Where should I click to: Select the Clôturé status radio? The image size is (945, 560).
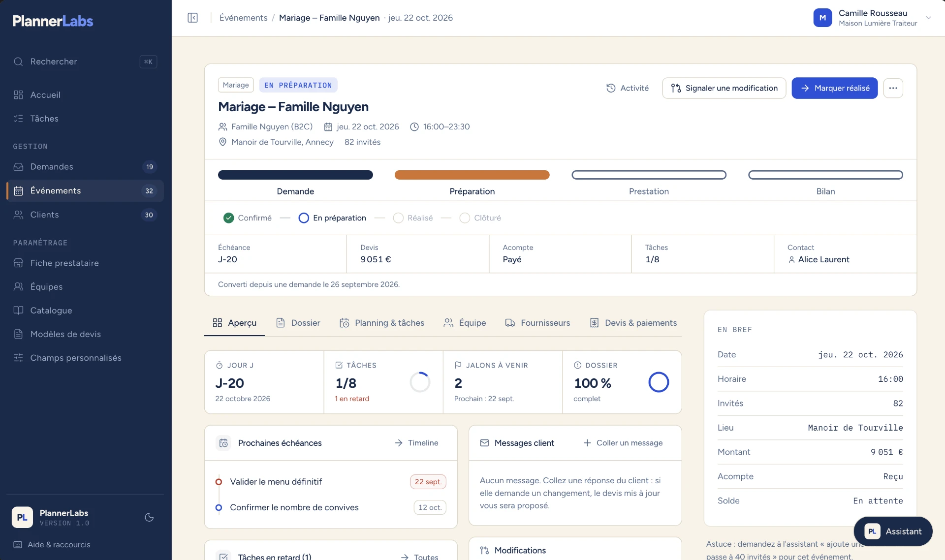(x=465, y=218)
